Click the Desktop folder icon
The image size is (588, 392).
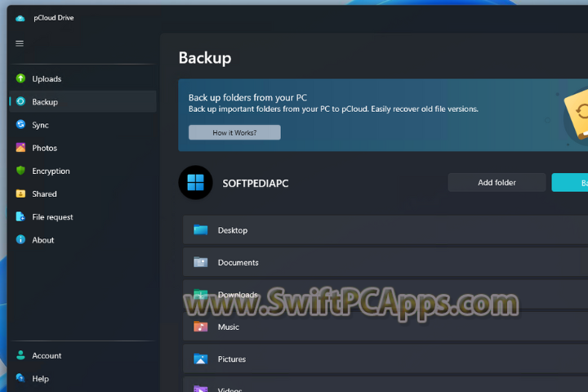(201, 229)
